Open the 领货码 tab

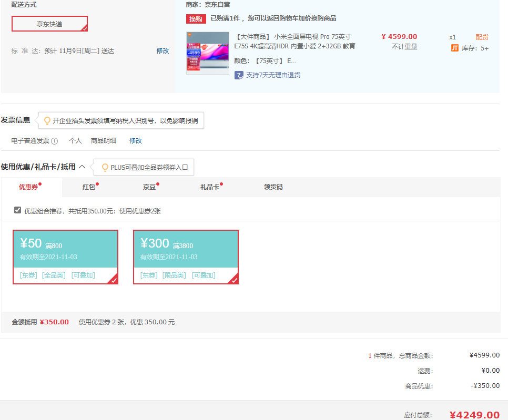[x=273, y=187]
